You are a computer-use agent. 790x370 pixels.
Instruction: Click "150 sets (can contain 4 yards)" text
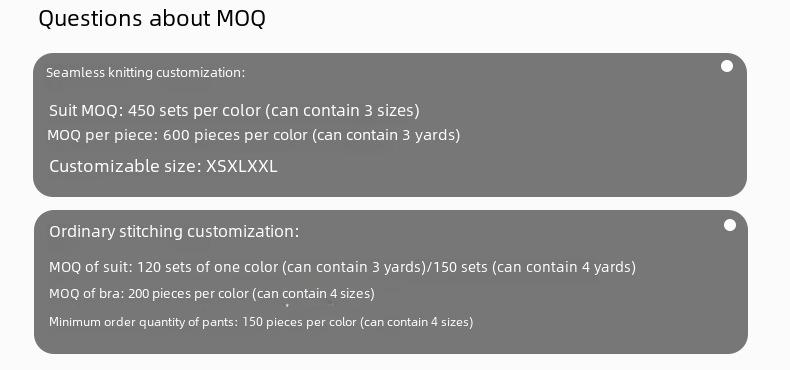(x=535, y=267)
